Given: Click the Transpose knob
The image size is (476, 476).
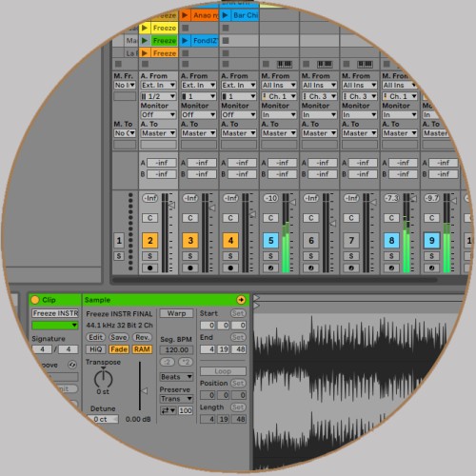Looking at the screenshot, I should (x=104, y=378).
